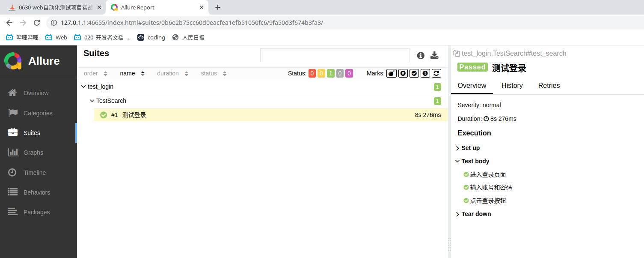Close the Allure Report browser tab
The height and width of the screenshot is (258, 644).
coord(202,7)
